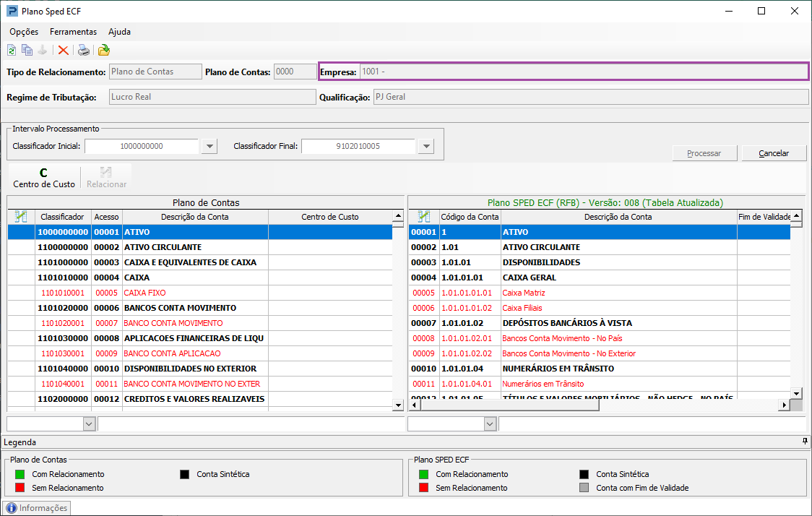Click the Cancelar button
The width and height of the screenshot is (812, 516).
pyautogui.click(x=774, y=153)
